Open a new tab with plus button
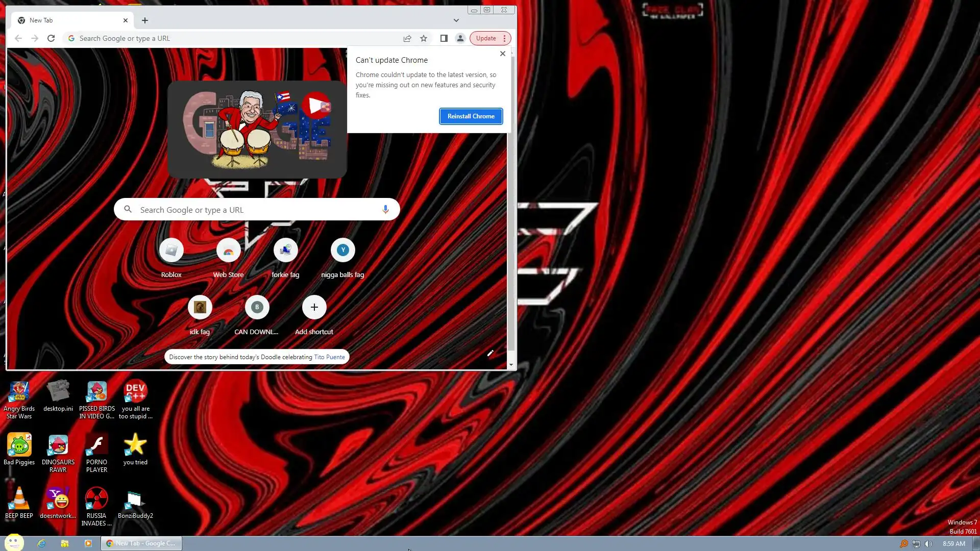Screen dimensions: 980x551 145,20
